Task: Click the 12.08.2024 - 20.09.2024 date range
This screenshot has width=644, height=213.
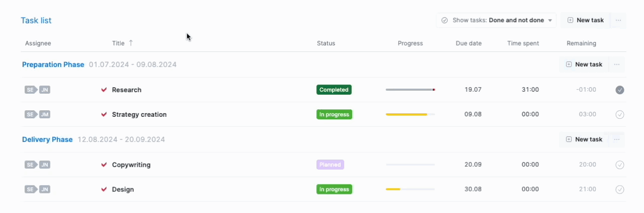Action: click(x=121, y=139)
